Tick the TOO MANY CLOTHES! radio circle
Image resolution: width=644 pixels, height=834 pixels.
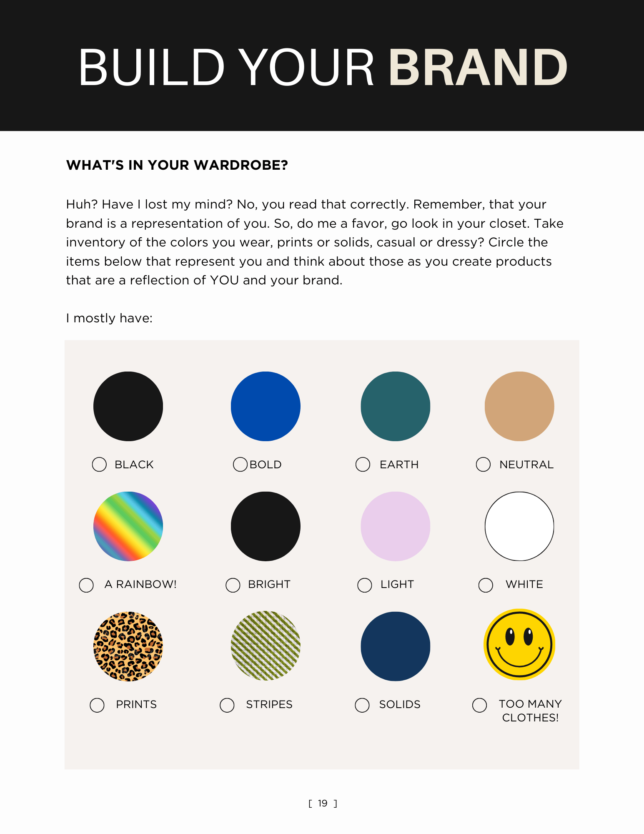pyautogui.click(x=479, y=705)
